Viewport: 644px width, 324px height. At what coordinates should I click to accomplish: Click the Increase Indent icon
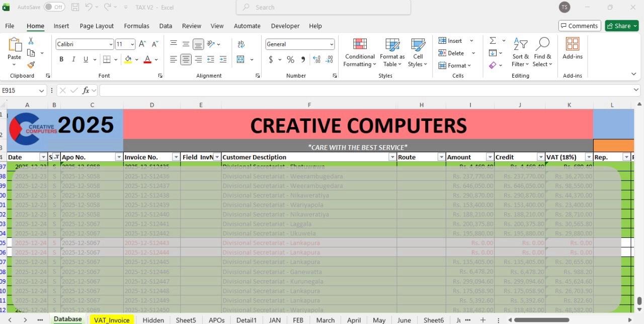point(223,59)
